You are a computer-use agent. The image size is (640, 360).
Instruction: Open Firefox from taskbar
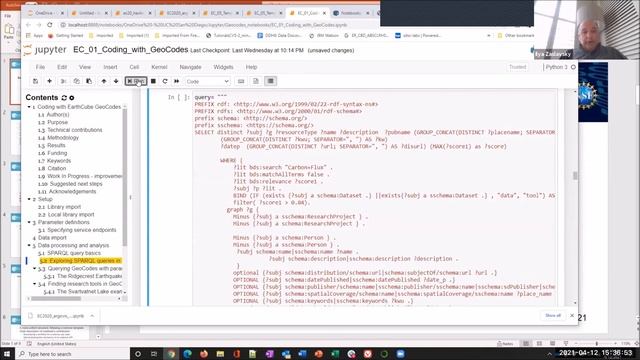204,354
